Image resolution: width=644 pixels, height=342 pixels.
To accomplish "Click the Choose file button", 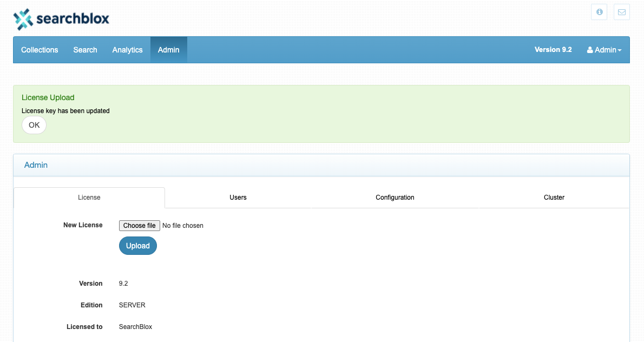I will pyautogui.click(x=139, y=226).
